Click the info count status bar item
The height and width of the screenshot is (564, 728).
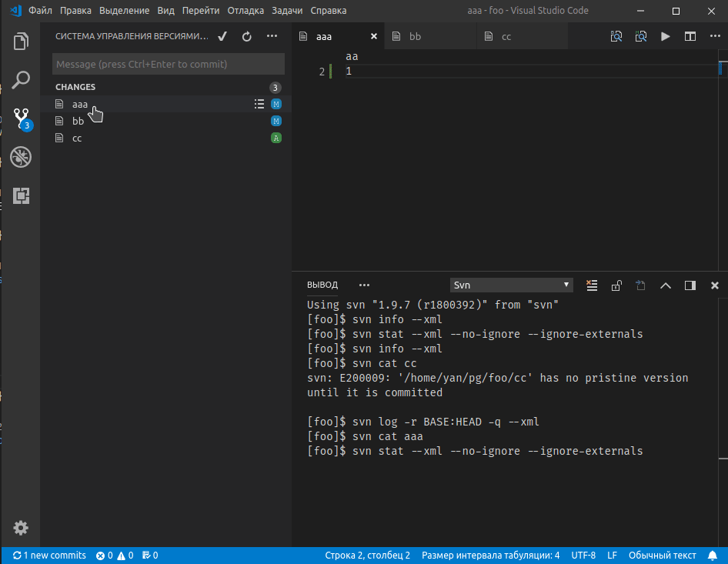coord(150,556)
